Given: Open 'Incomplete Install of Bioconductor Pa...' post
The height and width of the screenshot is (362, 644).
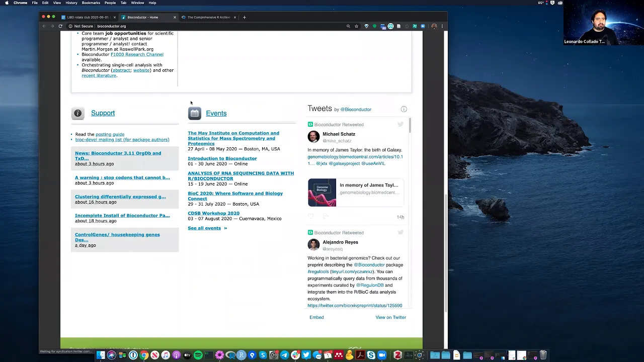Looking at the screenshot, I should tap(122, 216).
